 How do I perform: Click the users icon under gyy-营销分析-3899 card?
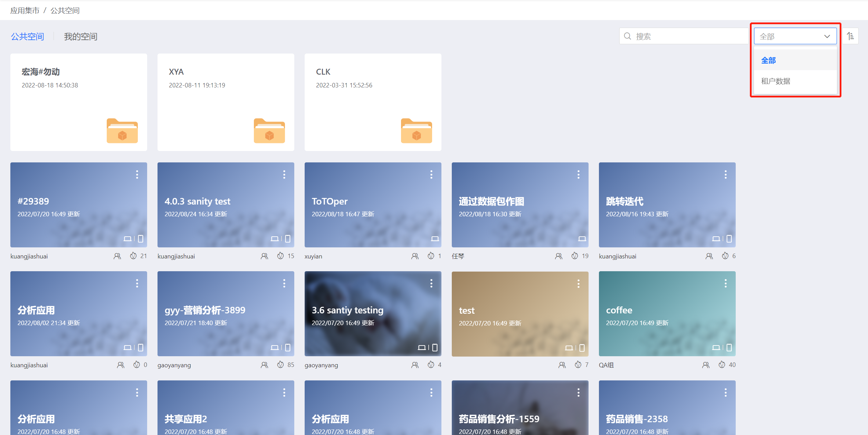(x=264, y=365)
